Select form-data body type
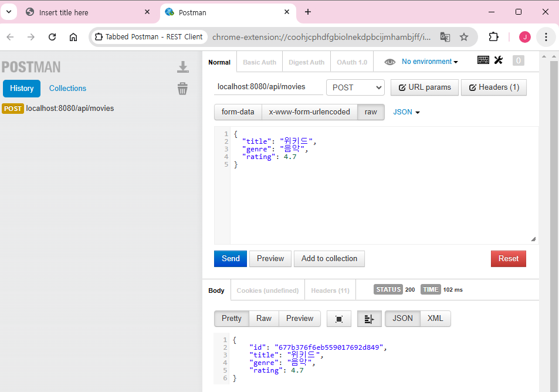Image resolution: width=559 pixels, height=392 pixels. click(238, 112)
